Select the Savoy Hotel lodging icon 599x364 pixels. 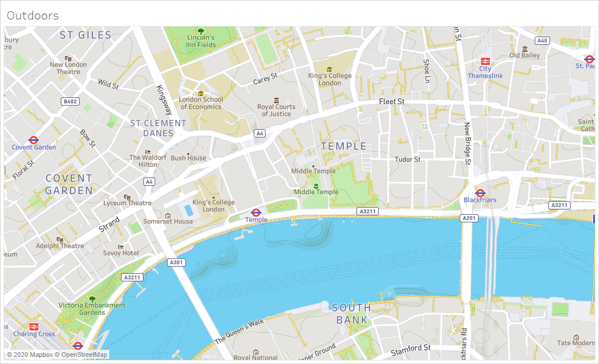[x=121, y=246]
